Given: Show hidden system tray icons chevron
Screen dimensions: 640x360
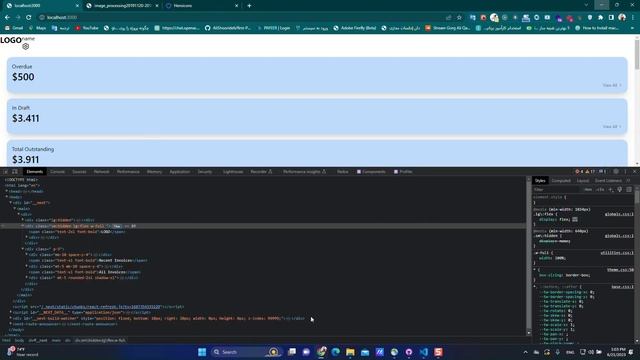Looking at the screenshot, I should click(525, 352).
